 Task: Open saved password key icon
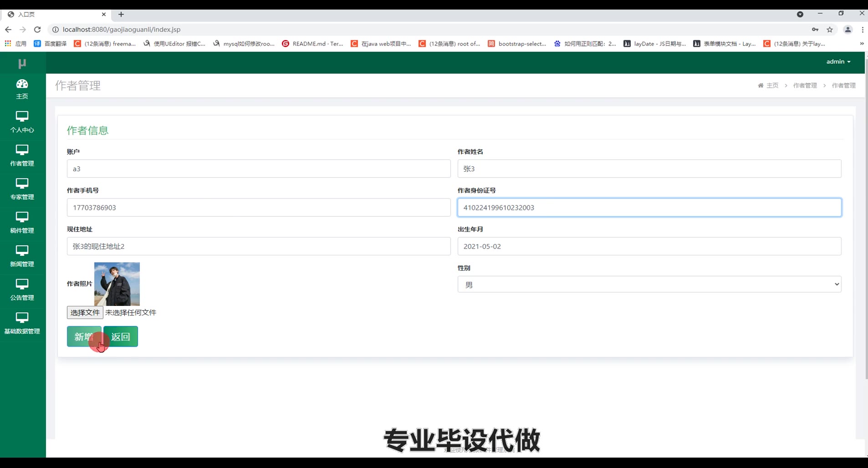[815, 29]
